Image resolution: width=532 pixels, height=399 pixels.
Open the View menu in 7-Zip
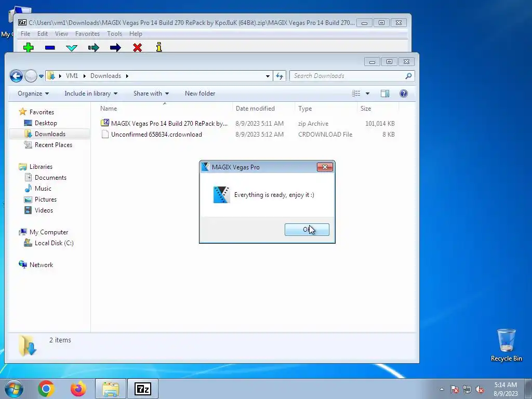point(61,34)
